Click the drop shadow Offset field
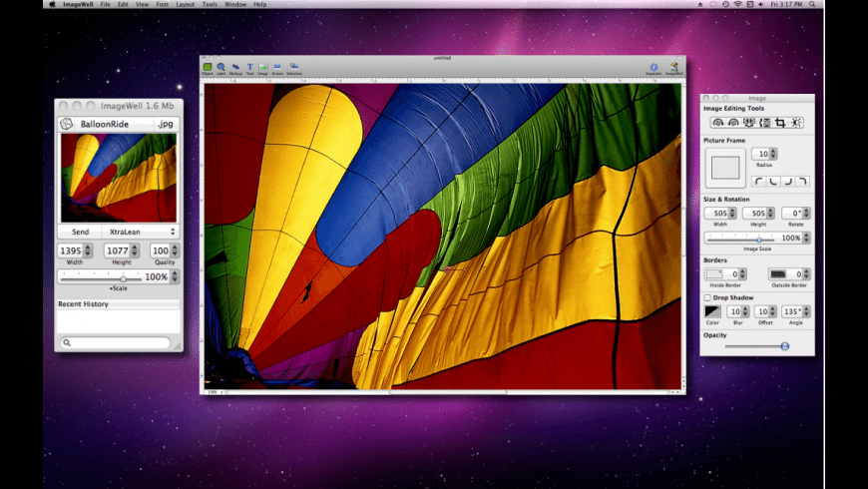This screenshot has width=868, height=489. point(761,311)
